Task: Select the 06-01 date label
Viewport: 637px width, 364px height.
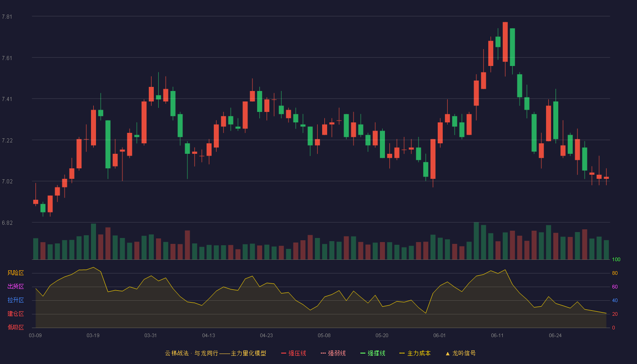Action: click(x=440, y=335)
